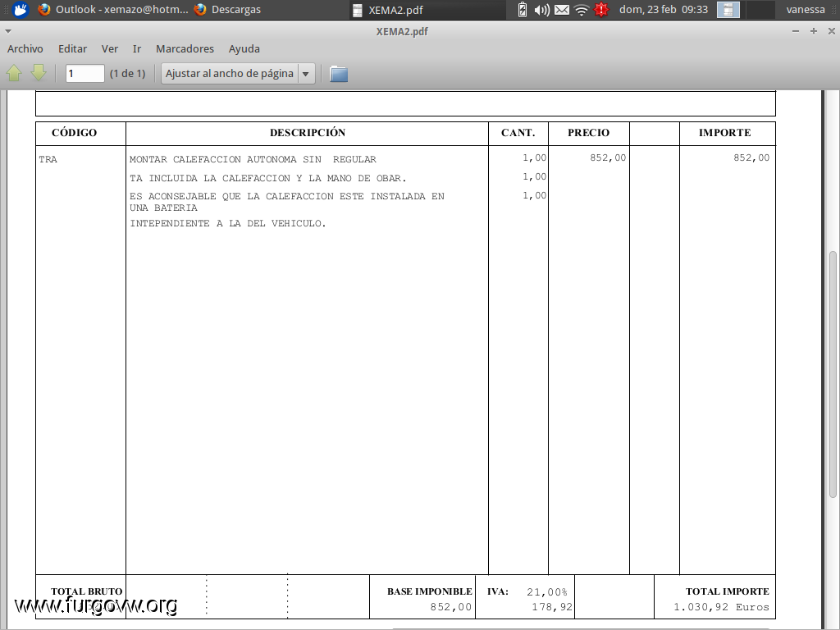The image size is (840, 630).
Task: Click the red alert notification icon
Action: pyautogui.click(x=602, y=10)
